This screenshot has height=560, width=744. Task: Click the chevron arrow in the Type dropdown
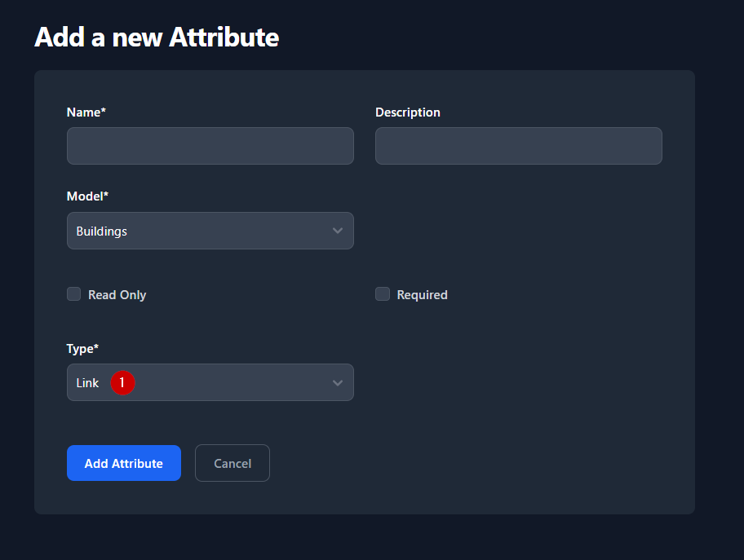click(338, 382)
